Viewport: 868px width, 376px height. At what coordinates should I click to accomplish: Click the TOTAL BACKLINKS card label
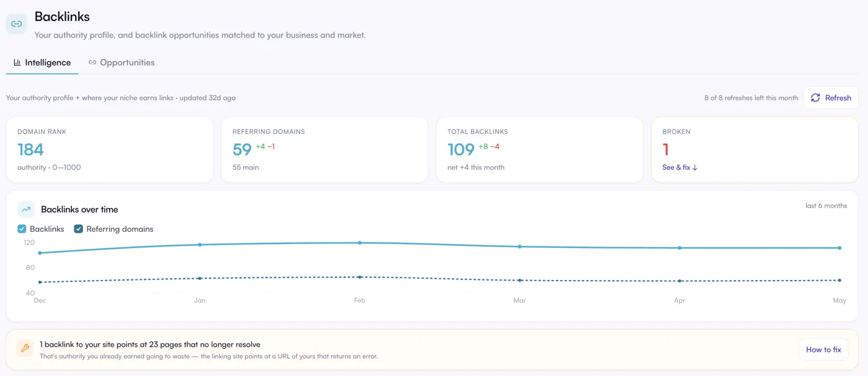tap(478, 132)
